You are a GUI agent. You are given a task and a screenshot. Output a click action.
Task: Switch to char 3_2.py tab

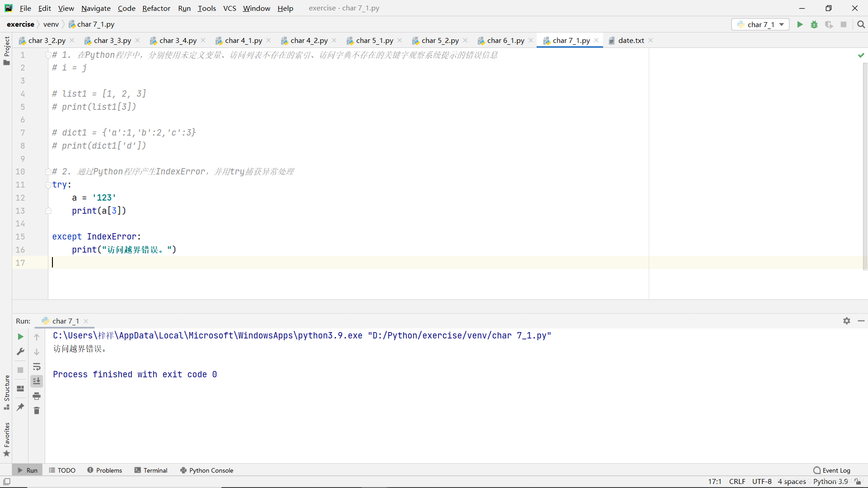(x=47, y=41)
